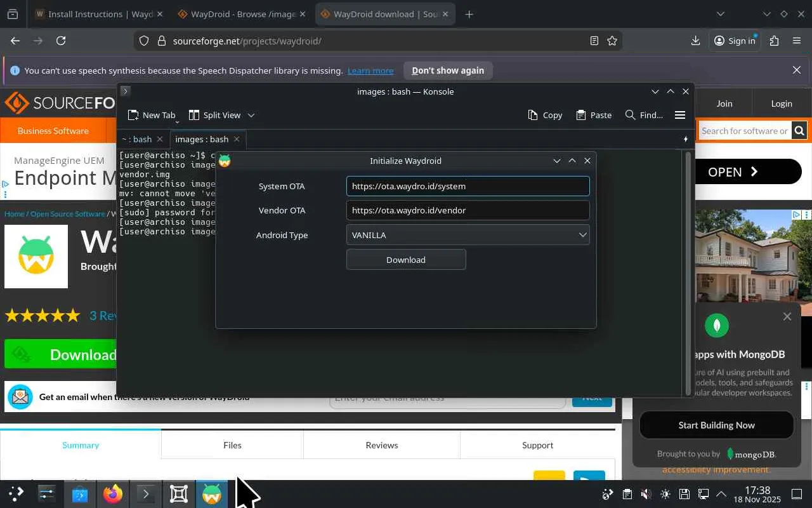
Task: Expand the Android Type VANILLA dropdown
Action: 468,235
